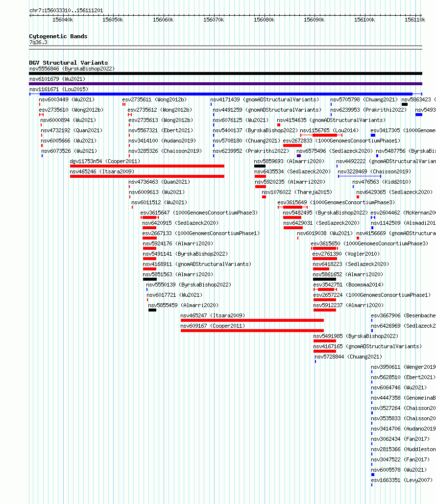Image resolution: width=436 pixels, height=504 pixels.
Task: Open nsv1156765 (Lou2014) variant
Action: click(329, 130)
